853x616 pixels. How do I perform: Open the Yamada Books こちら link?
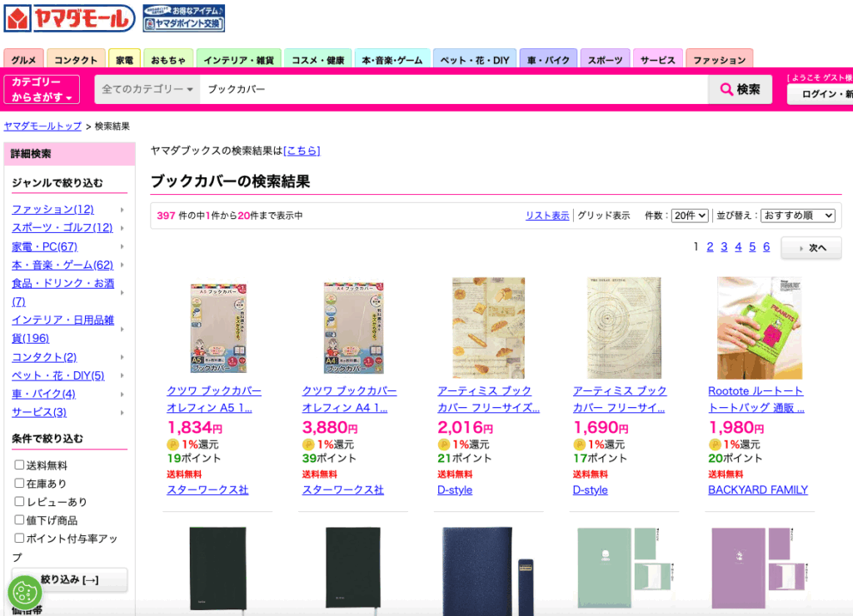coord(302,151)
